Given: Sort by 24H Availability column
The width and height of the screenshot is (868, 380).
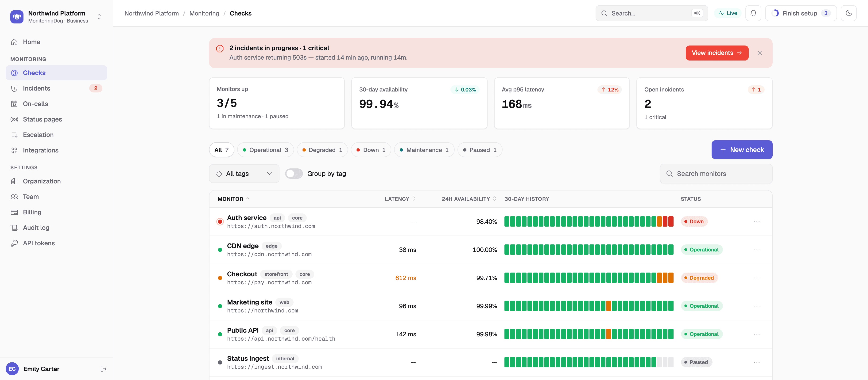Looking at the screenshot, I should pyautogui.click(x=469, y=199).
